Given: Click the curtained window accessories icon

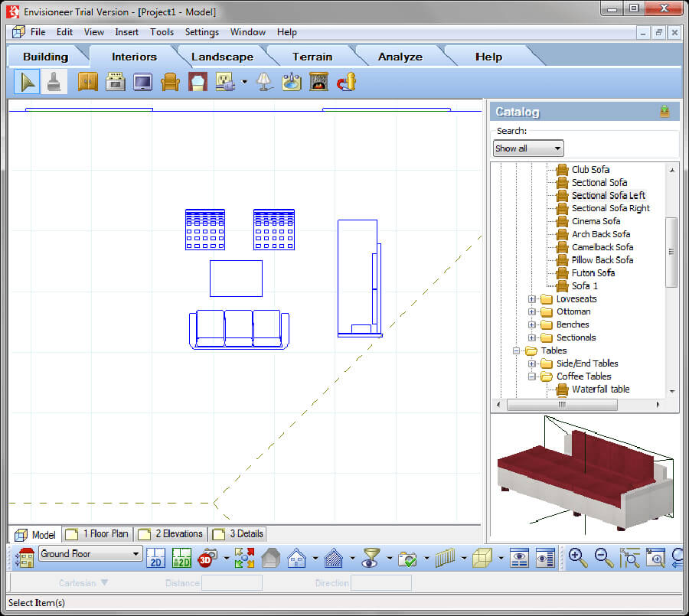Looking at the screenshot, I should click(x=198, y=82).
